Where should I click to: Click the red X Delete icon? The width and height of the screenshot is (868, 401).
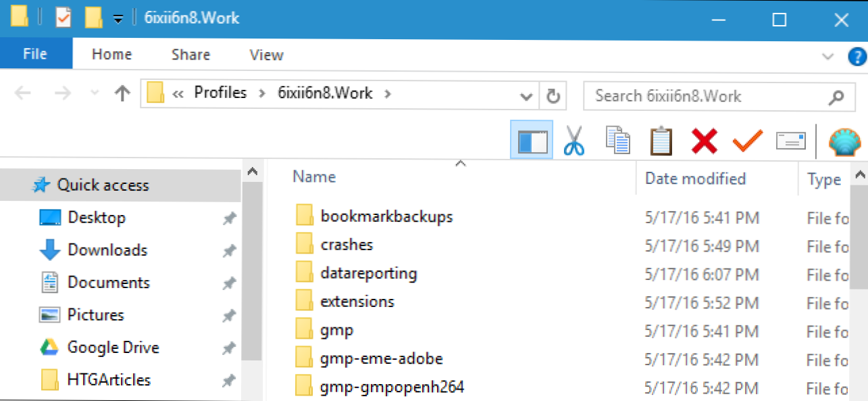pos(704,141)
